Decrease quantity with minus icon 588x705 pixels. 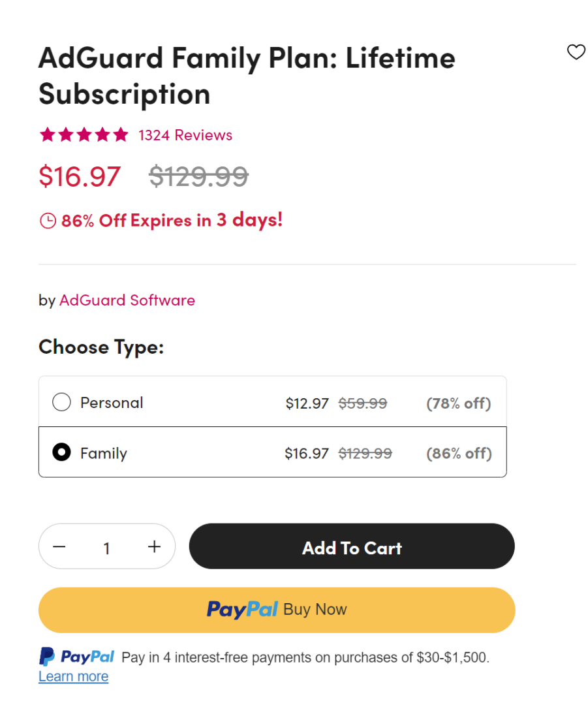pos(59,546)
